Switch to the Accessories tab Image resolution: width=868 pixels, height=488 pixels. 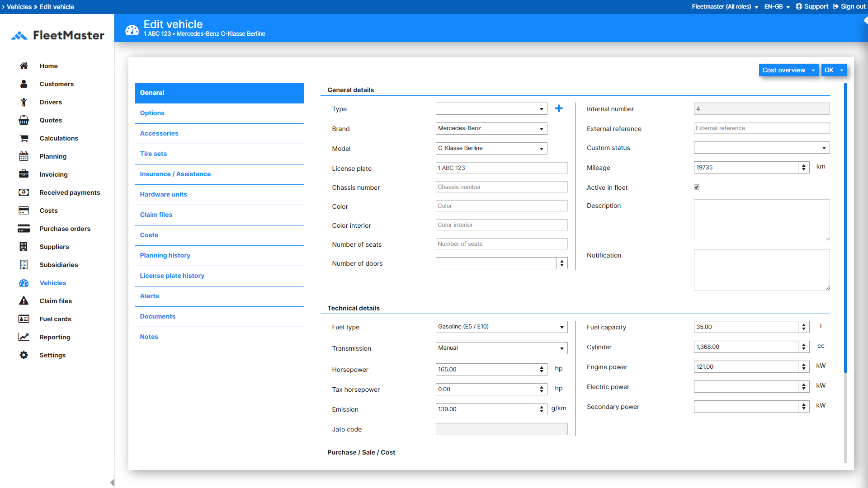click(x=219, y=134)
